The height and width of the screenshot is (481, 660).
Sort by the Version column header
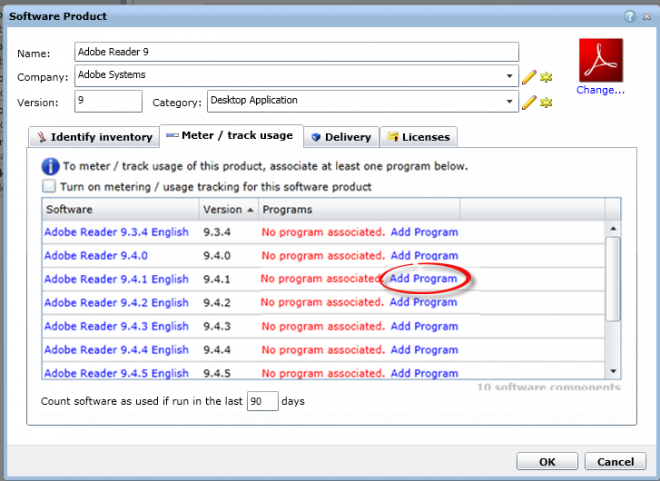[229, 209]
